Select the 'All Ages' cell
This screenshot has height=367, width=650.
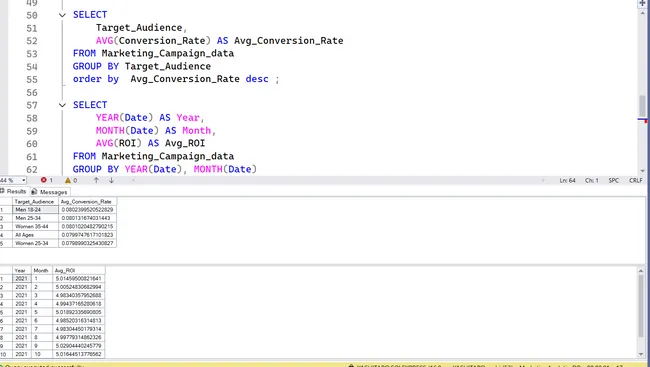point(35,235)
